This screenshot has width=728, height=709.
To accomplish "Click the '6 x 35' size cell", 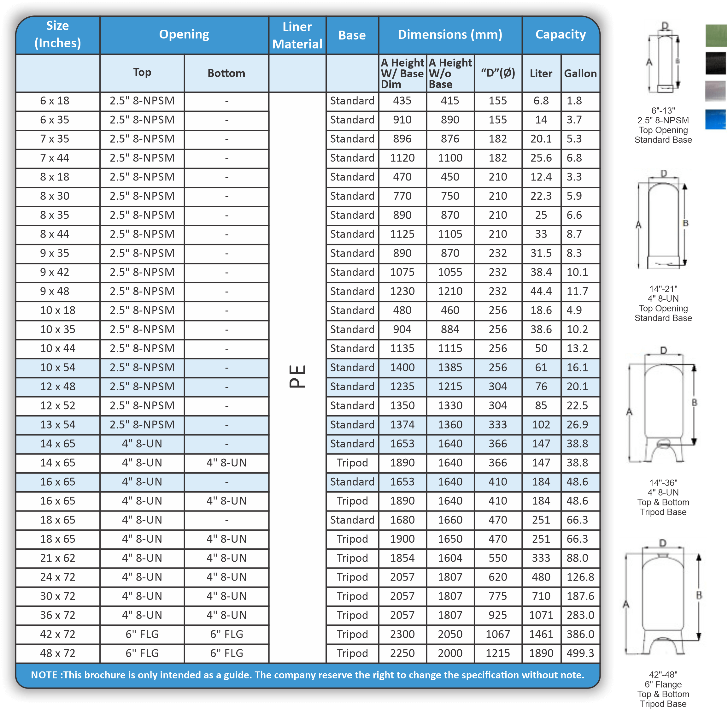I will pos(58,120).
